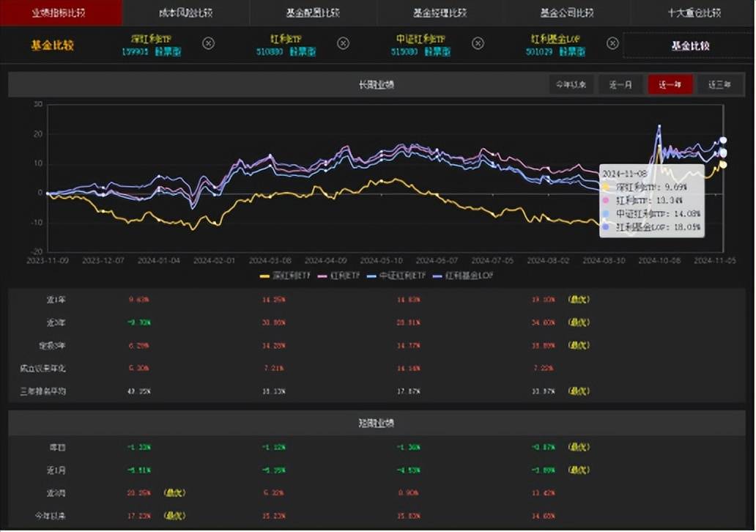Open the 基金经理比较 tab
756x532 pixels.
(x=440, y=12)
